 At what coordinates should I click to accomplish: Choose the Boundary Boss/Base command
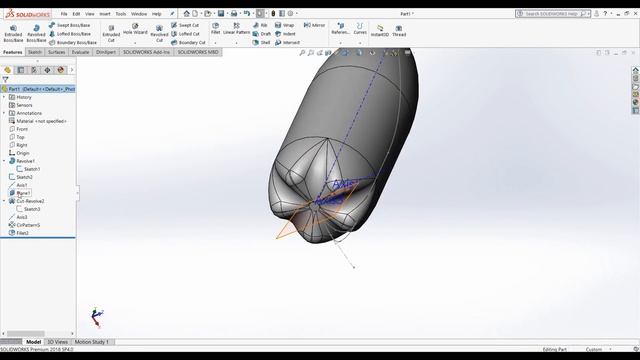click(x=73, y=42)
